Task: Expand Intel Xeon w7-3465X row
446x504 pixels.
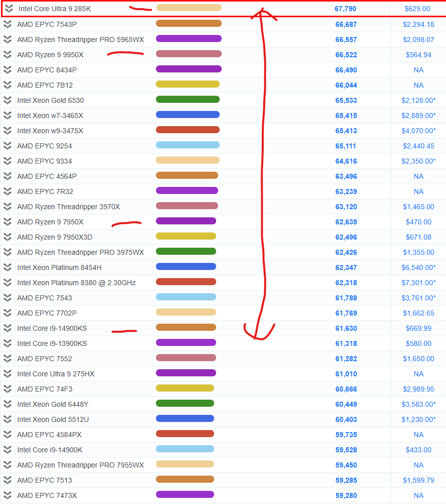Action: pyautogui.click(x=8, y=115)
